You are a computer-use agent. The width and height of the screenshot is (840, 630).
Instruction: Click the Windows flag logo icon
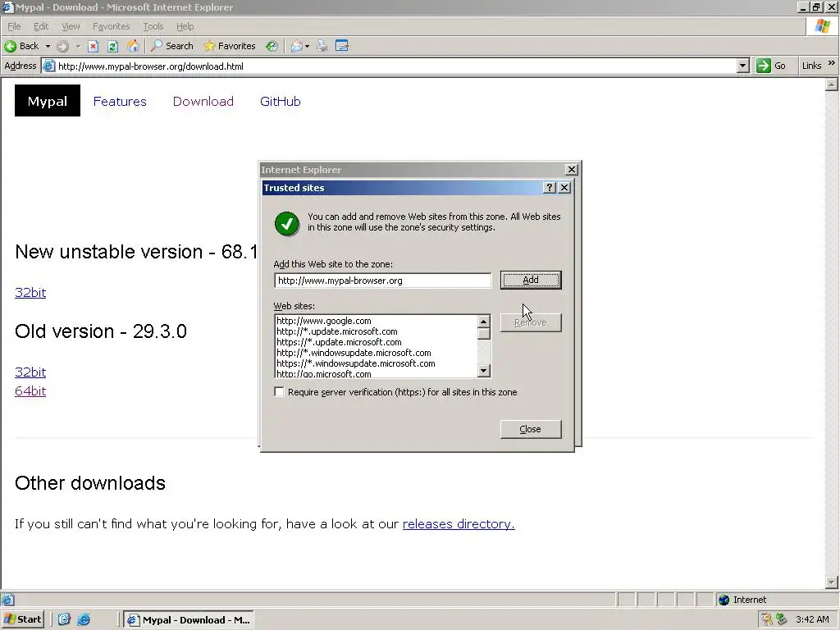pos(822,26)
